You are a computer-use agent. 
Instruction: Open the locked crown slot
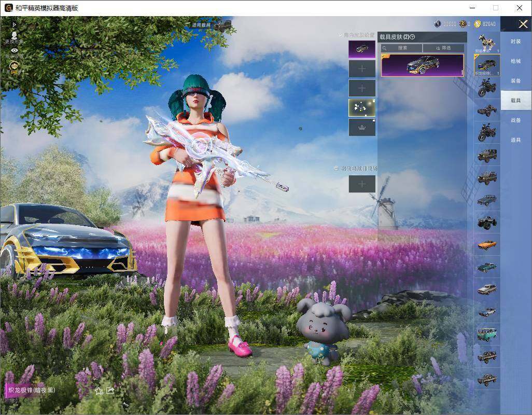coord(362,127)
